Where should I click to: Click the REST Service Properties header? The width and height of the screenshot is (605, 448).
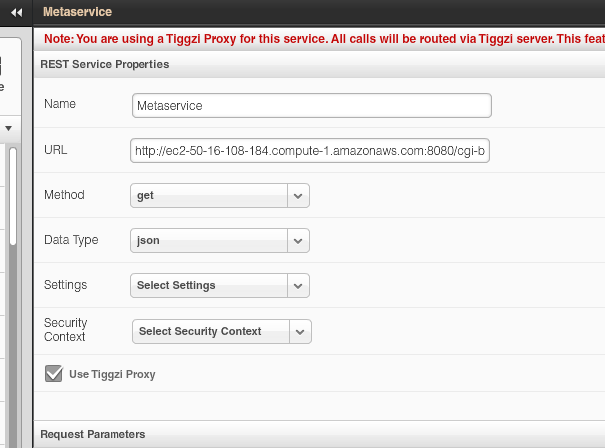pos(105,64)
